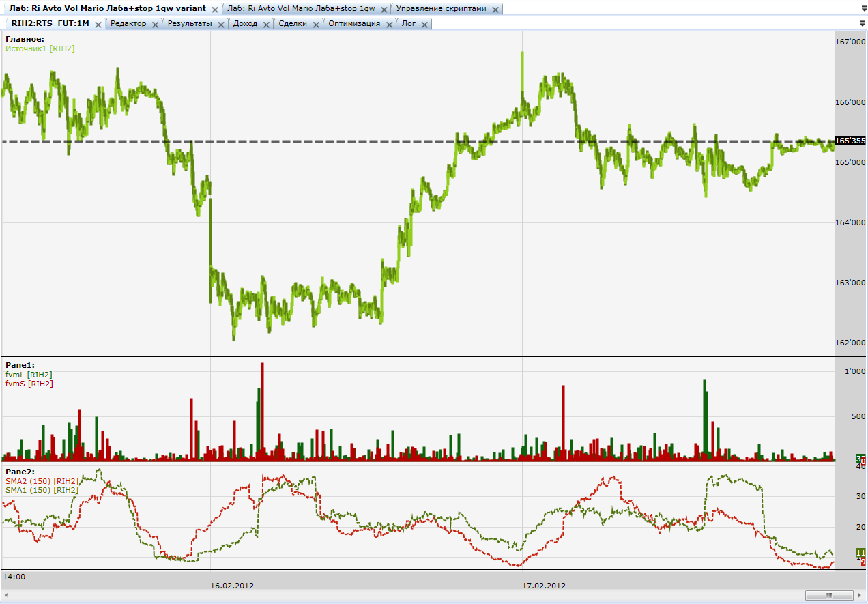Close the 'Оптимизация' tab

click(389, 24)
